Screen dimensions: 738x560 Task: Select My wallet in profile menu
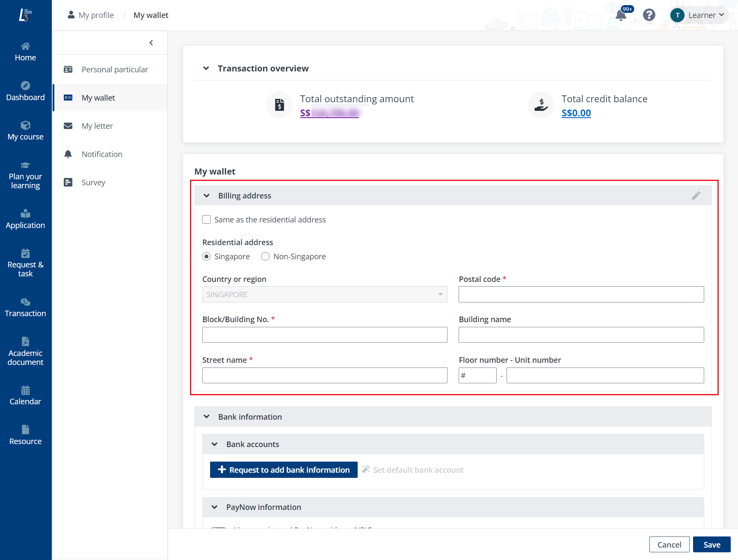[x=110, y=98]
